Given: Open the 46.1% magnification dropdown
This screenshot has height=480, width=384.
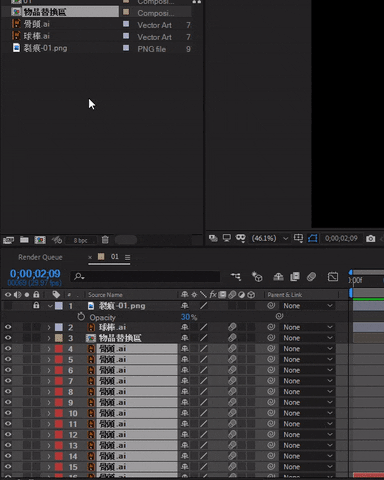Looking at the screenshot, I should click(270, 238).
